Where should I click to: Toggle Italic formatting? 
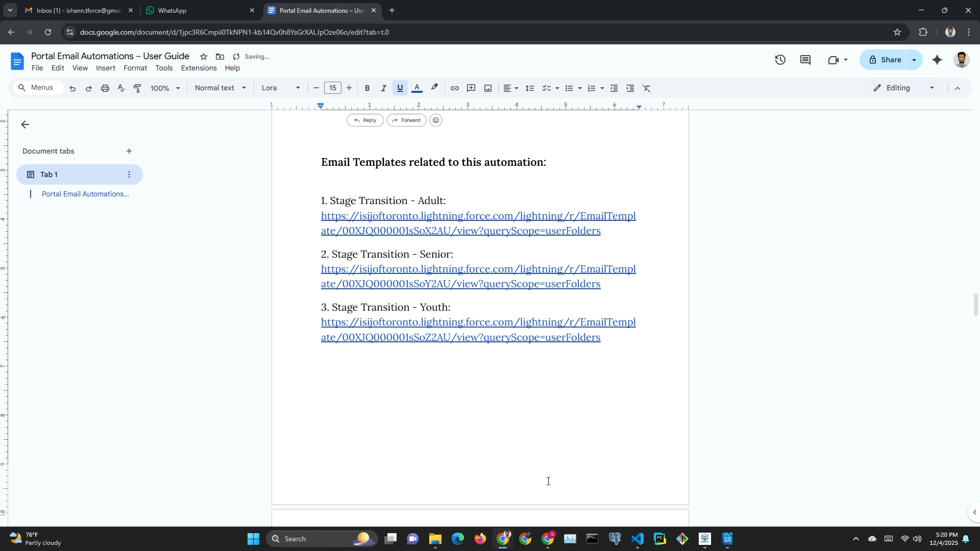click(383, 88)
